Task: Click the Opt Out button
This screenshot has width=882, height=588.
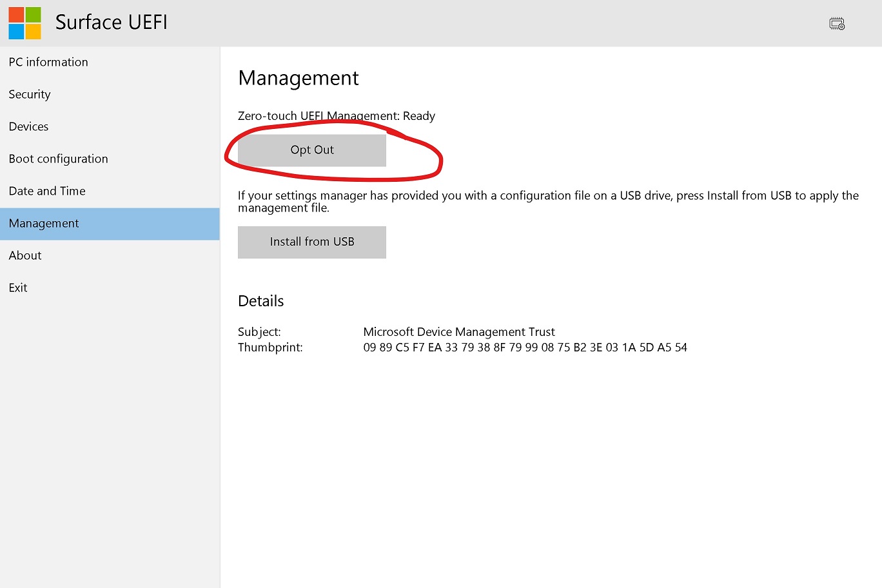Action: coord(312,150)
